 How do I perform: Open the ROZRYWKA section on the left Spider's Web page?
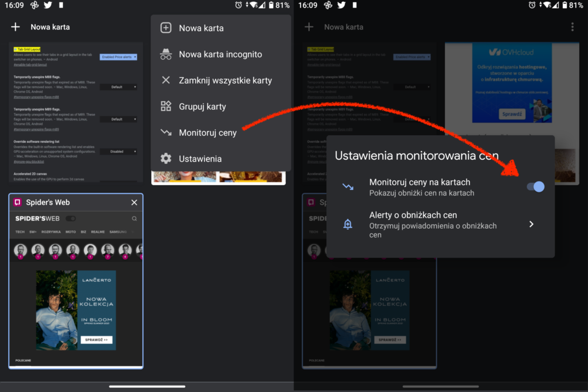coord(51,232)
